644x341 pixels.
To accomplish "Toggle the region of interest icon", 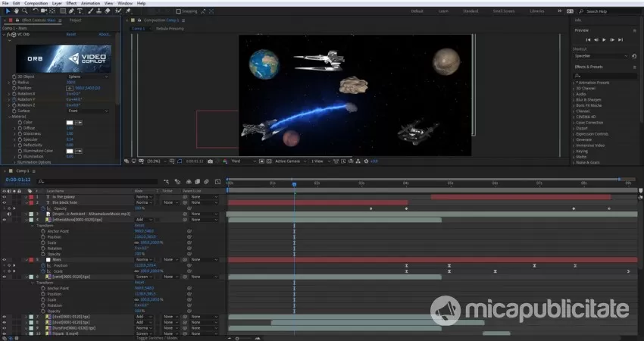I will pyautogui.click(x=261, y=161).
